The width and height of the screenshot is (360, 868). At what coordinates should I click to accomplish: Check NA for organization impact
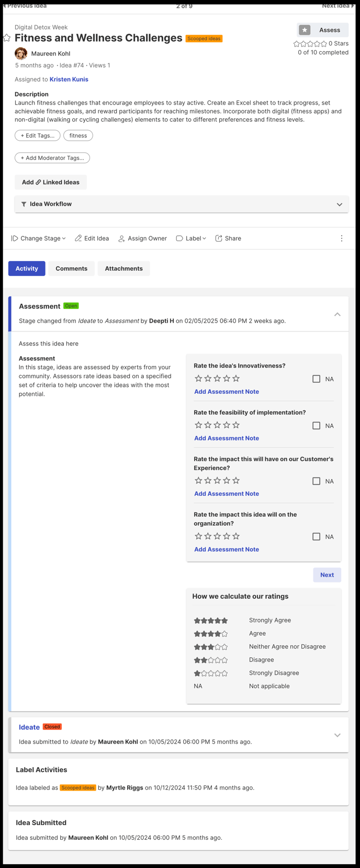pyautogui.click(x=316, y=536)
